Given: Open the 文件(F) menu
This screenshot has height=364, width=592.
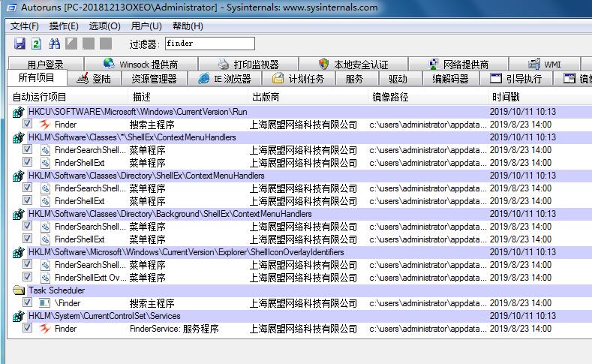Looking at the screenshot, I should 25,26.
